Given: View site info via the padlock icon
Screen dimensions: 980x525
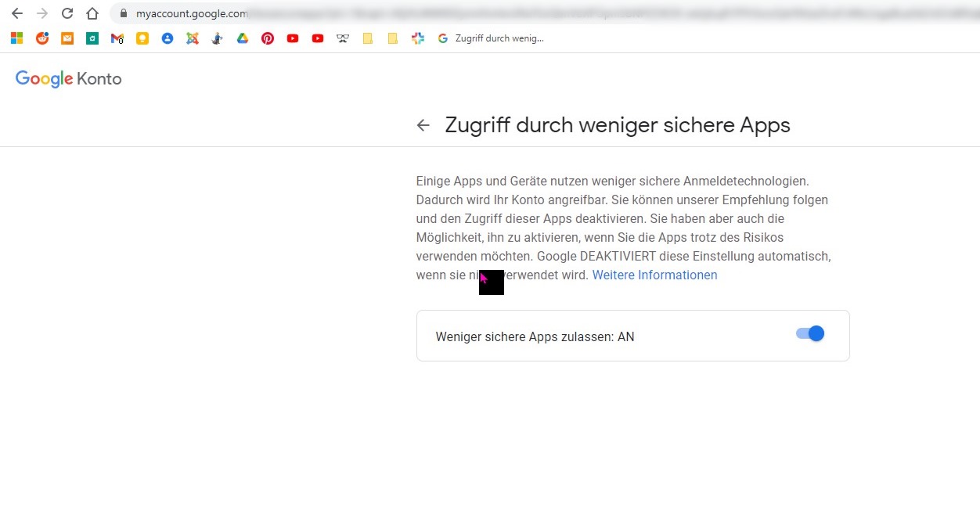Looking at the screenshot, I should [124, 13].
